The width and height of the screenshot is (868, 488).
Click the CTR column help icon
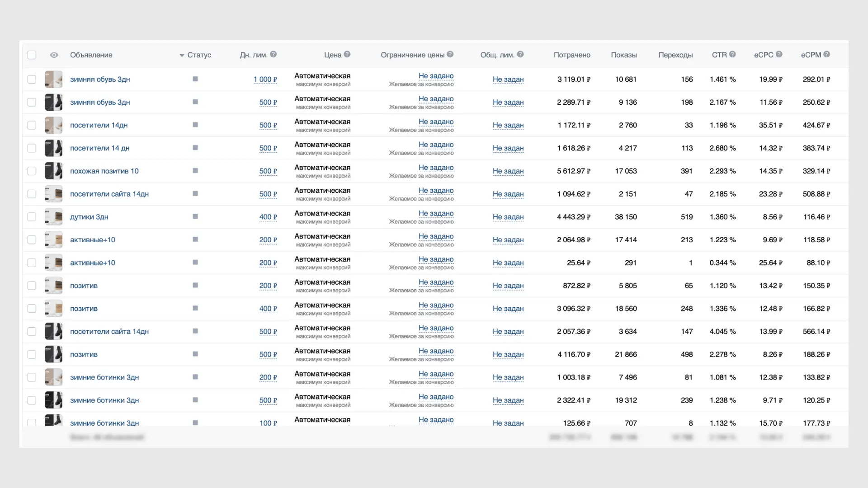[x=732, y=54]
